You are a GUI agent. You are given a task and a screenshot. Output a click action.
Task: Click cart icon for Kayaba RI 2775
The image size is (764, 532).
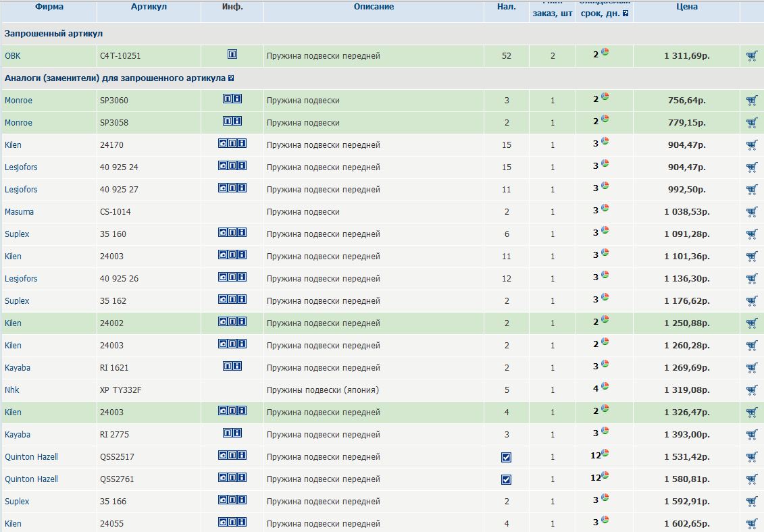[x=752, y=435]
